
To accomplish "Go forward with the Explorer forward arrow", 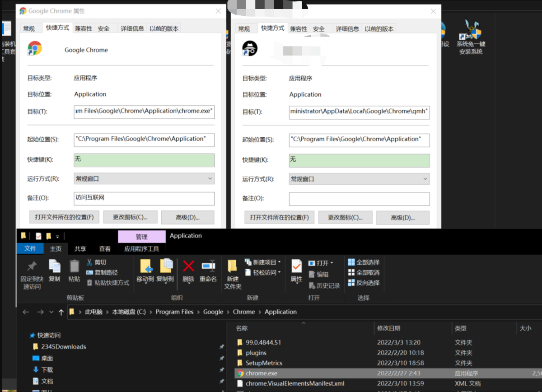I will coord(41,312).
